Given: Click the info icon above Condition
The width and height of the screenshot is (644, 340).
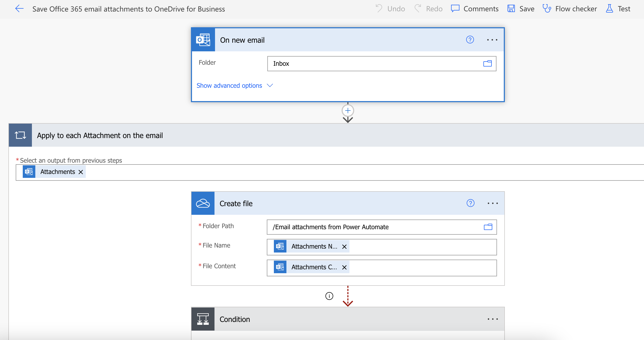Looking at the screenshot, I should (x=329, y=296).
